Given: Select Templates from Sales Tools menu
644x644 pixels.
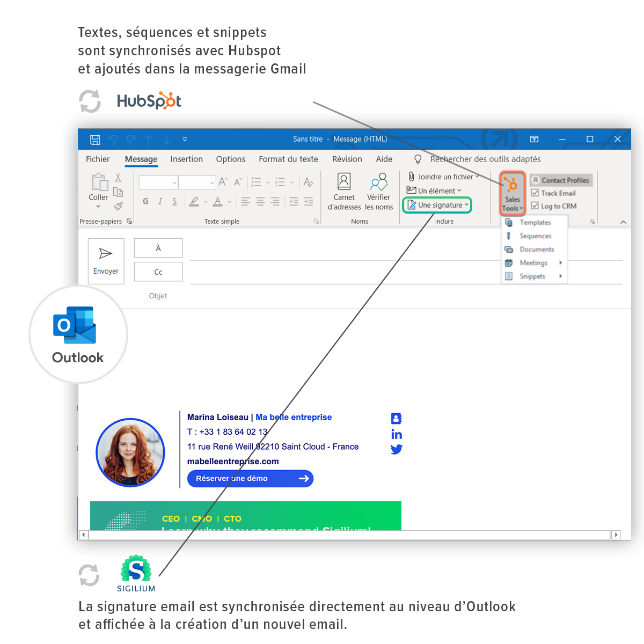Looking at the screenshot, I should click(x=534, y=222).
